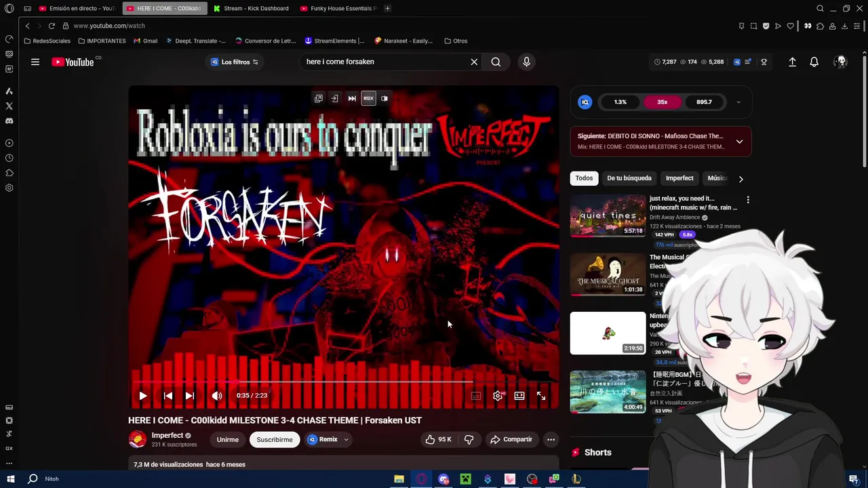Select the Imperfect filter chip
The image size is (868, 488).
pos(679,178)
